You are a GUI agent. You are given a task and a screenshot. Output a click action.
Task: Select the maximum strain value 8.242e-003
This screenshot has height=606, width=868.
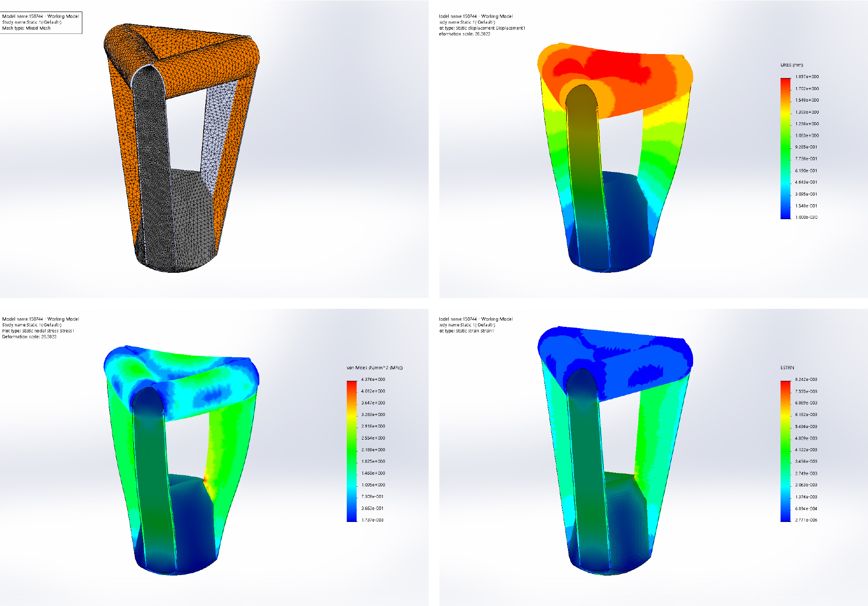click(806, 380)
